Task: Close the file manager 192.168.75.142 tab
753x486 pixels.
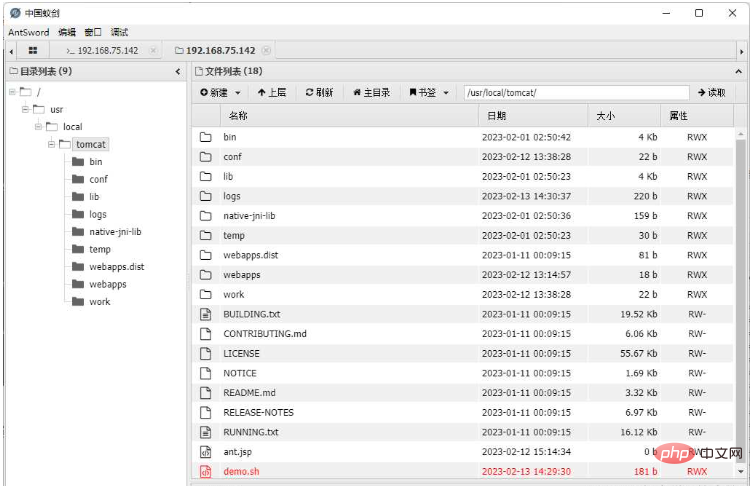Action: point(266,50)
